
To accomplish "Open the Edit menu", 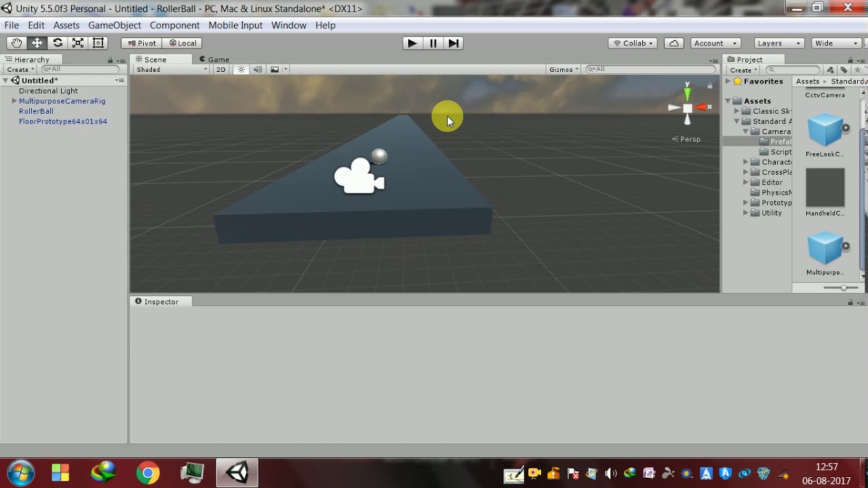I will coord(36,25).
